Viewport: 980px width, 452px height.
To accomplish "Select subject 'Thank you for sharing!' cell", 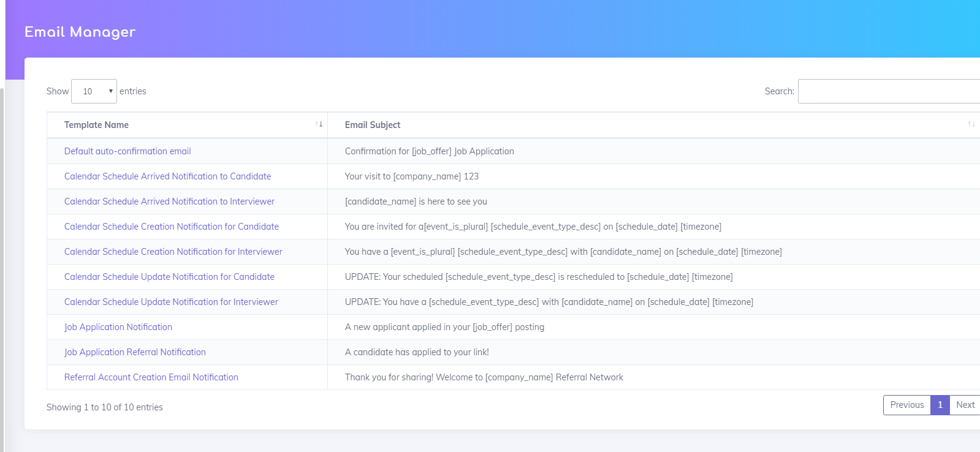I will coord(654,377).
